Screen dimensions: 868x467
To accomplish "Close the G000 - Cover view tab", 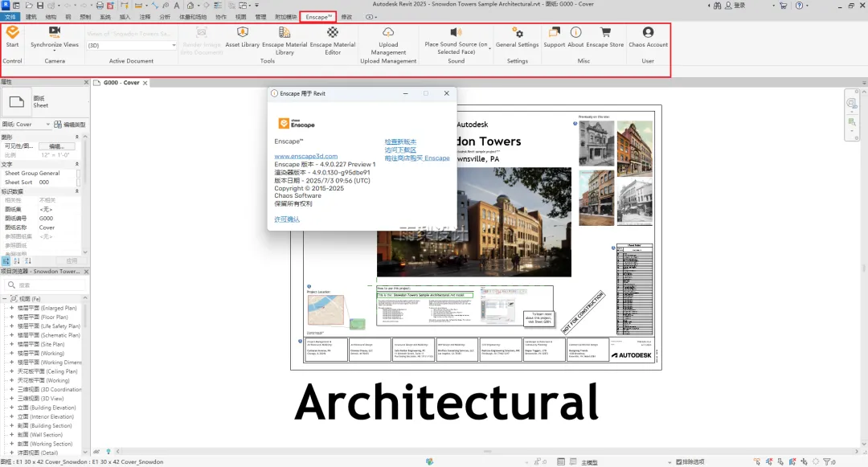I will [145, 83].
